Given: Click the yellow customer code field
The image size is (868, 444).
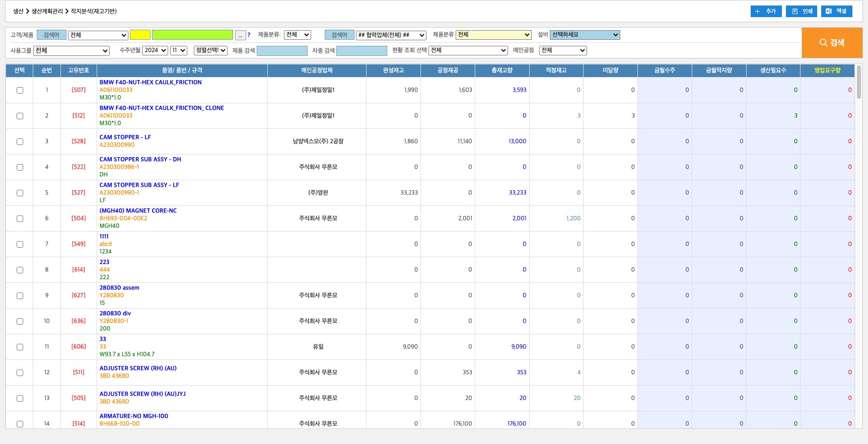Looking at the screenshot, I should (140, 35).
